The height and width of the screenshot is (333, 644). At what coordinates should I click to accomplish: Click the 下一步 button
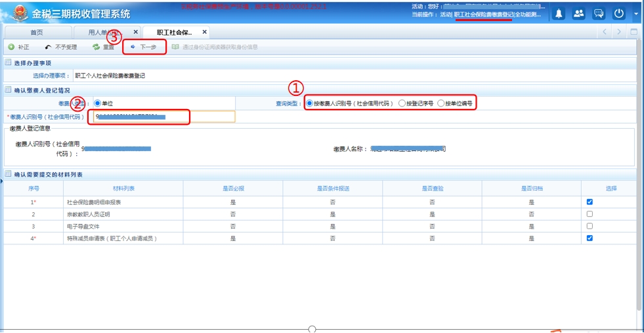(x=144, y=47)
